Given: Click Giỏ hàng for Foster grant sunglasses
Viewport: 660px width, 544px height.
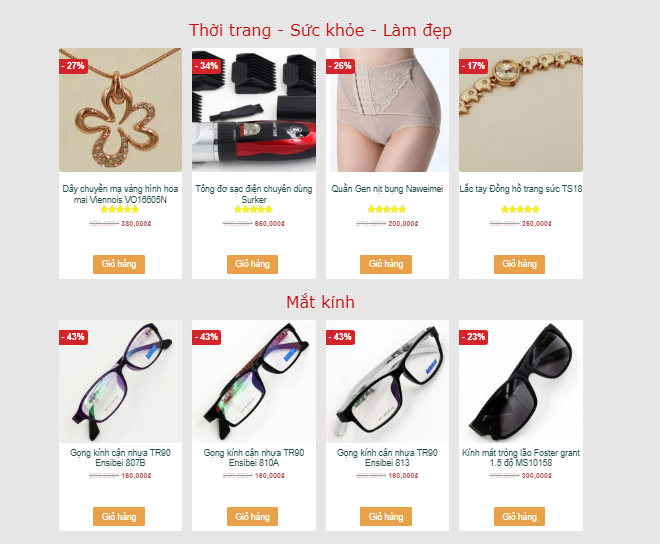Looking at the screenshot, I should (x=519, y=516).
